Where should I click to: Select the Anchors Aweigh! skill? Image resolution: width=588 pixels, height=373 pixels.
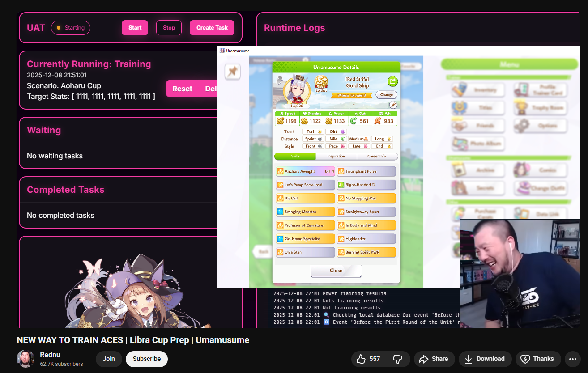point(306,171)
